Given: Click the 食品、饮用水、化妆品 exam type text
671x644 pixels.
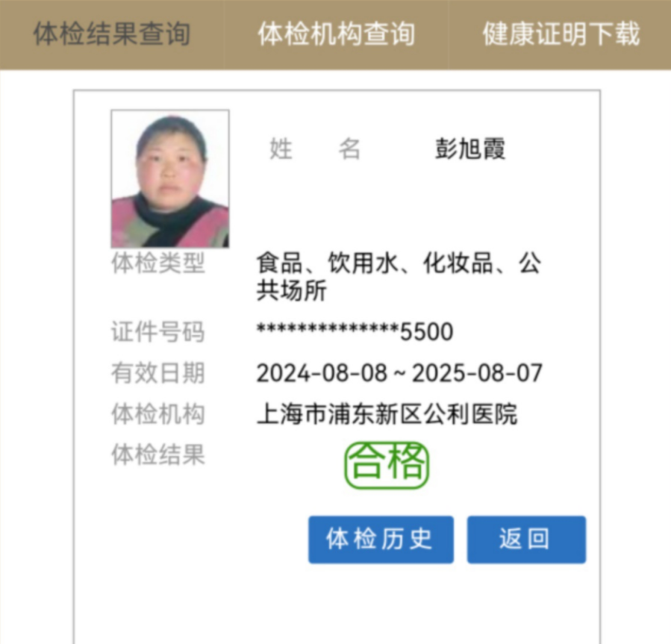Looking at the screenshot, I should point(375,263).
